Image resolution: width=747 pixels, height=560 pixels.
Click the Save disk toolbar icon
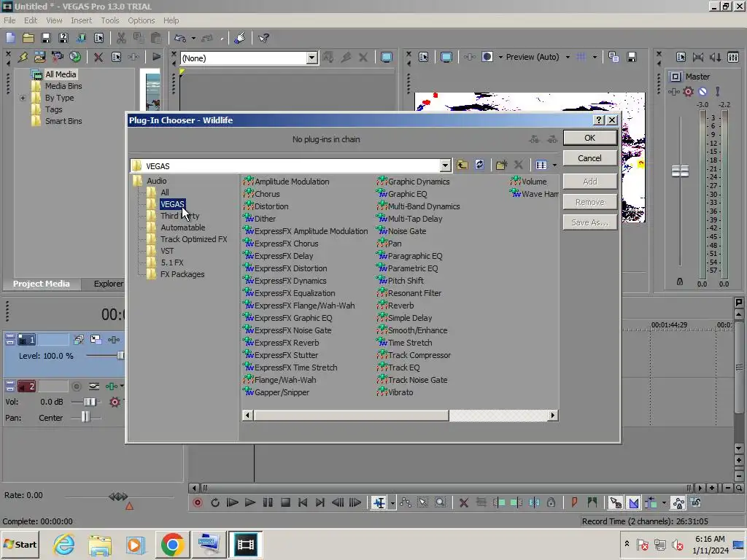tap(46, 38)
